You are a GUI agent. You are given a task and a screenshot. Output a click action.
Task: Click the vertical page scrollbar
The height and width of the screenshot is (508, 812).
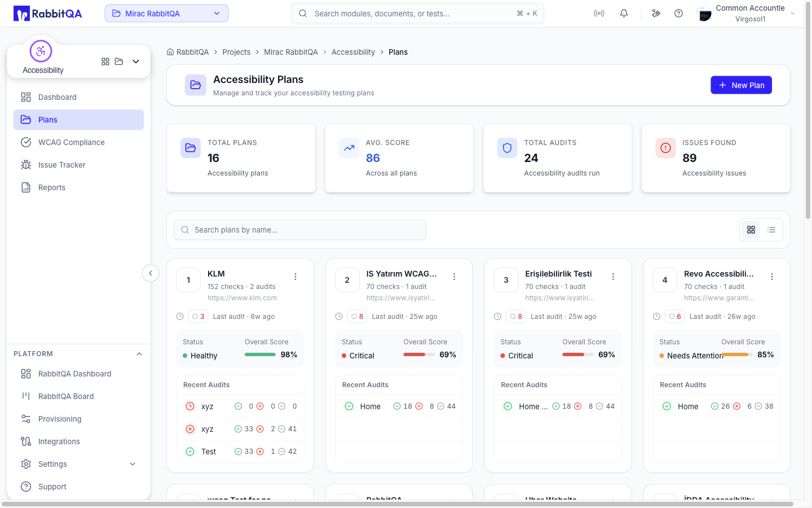point(808,110)
